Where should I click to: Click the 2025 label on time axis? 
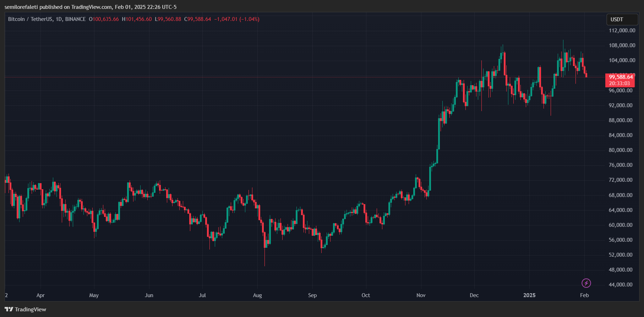pos(529,295)
